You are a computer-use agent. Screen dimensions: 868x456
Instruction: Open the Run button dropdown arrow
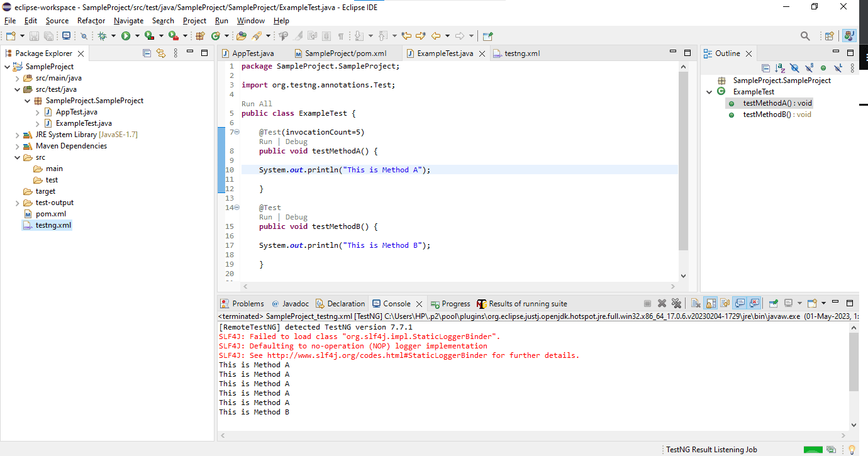pyautogui.click(x=136, y=36)
